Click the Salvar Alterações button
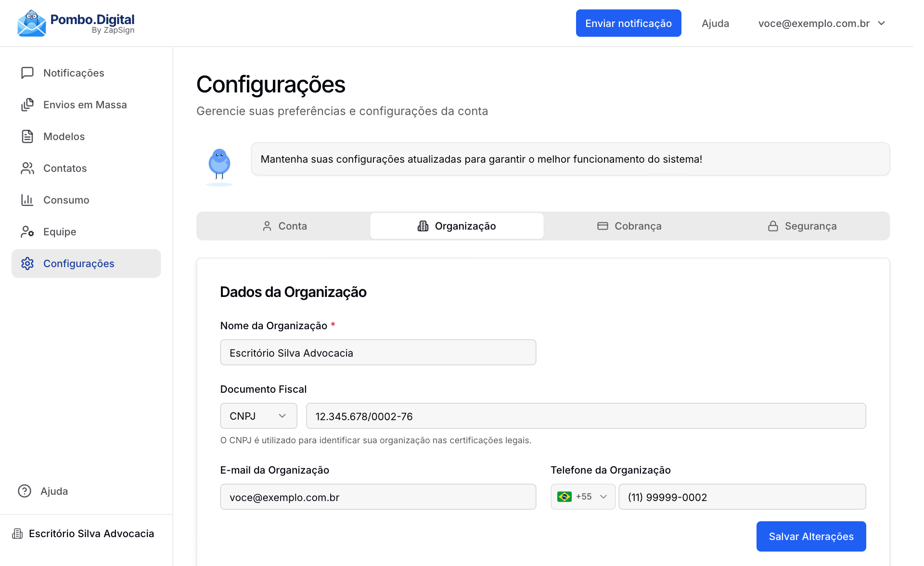 point(811,536)
